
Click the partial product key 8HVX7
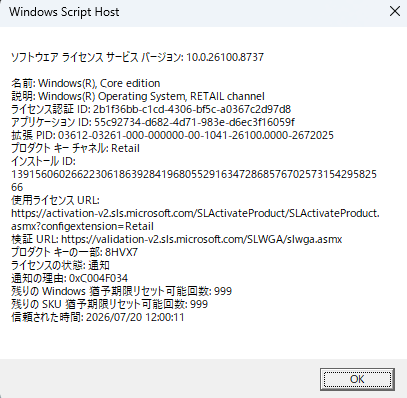coord(121,252)
